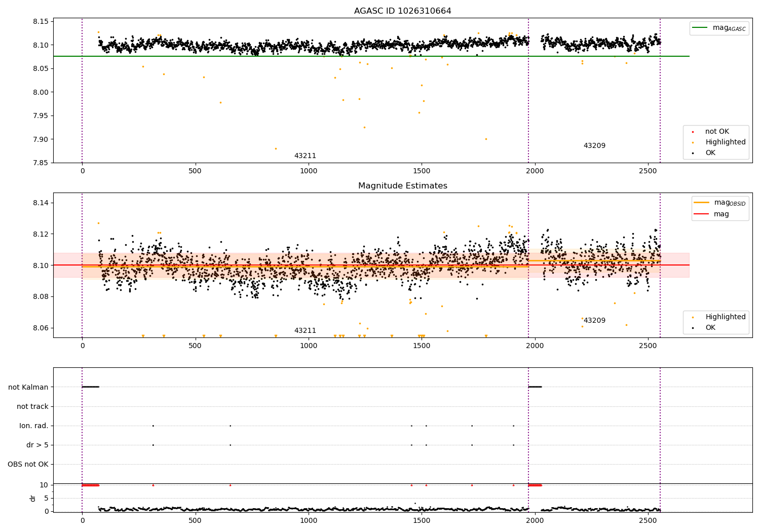Click the 7.95 y-axis tick label
760x532 pixels.
click(41, 116)
